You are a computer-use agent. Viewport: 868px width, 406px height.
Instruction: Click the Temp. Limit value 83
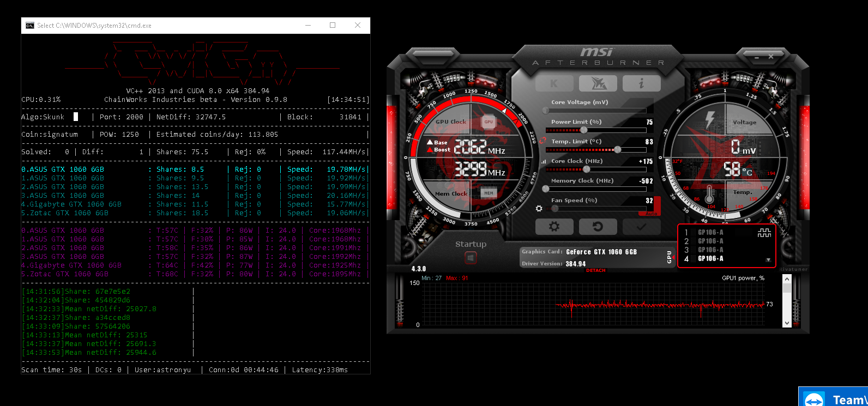(x=649, y=142)
